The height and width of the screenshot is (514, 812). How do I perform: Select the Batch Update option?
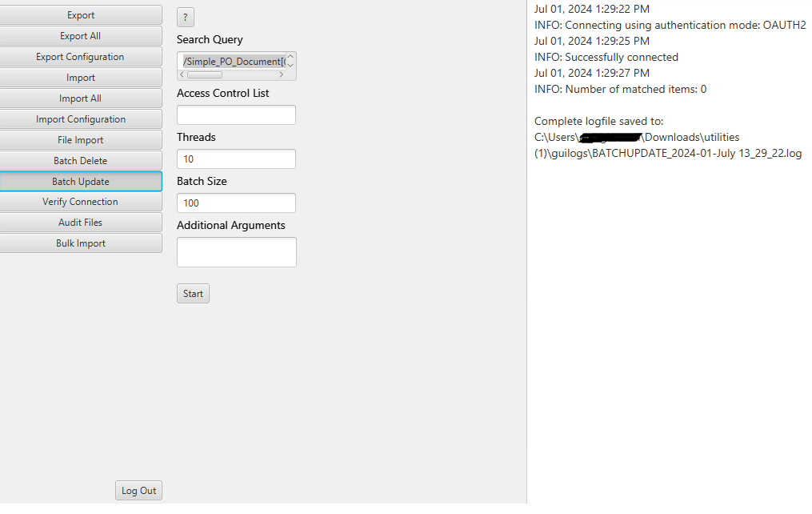tap(81, 182)
